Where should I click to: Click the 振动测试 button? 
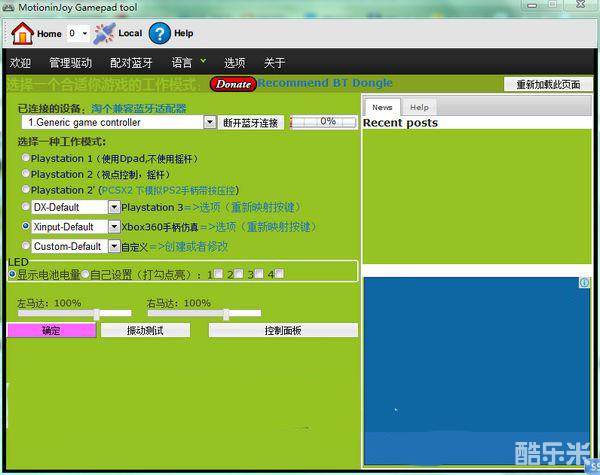[145, 330]
